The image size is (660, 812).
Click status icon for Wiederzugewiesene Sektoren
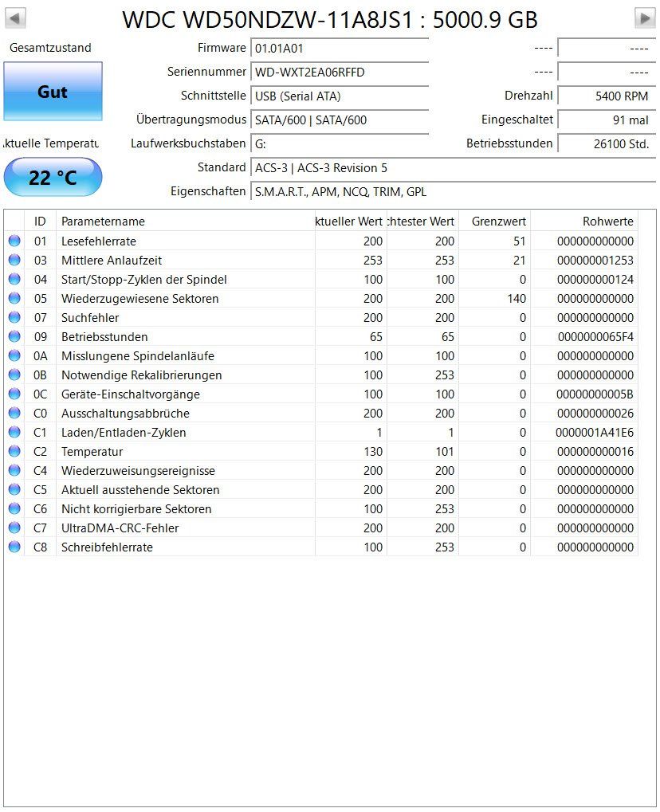[x=14, y=298]
